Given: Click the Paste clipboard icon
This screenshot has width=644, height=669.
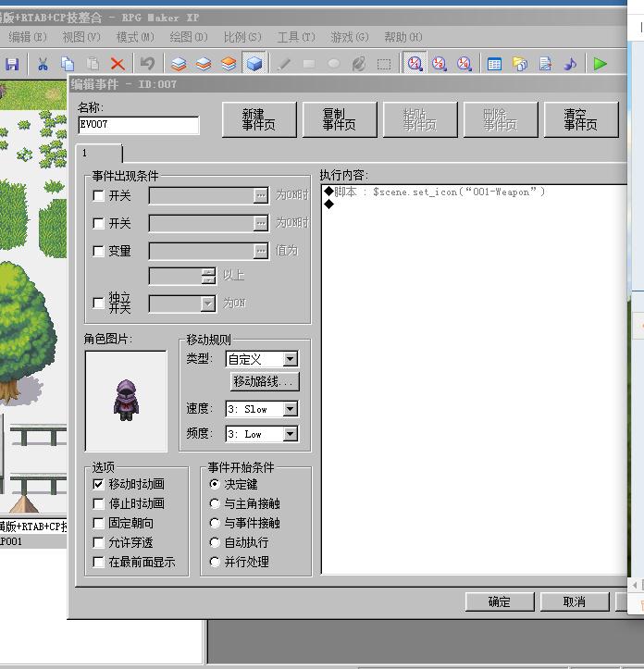Looking at the screenshot, I should (93, 64).
